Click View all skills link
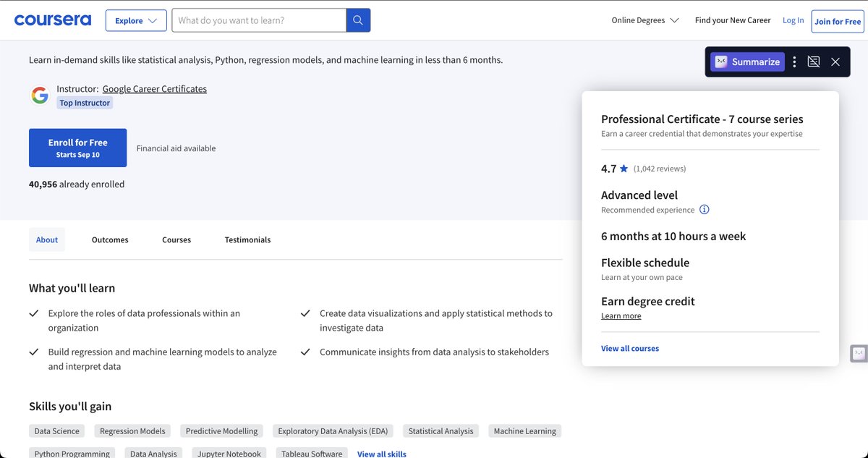 (x=382, y=454)
